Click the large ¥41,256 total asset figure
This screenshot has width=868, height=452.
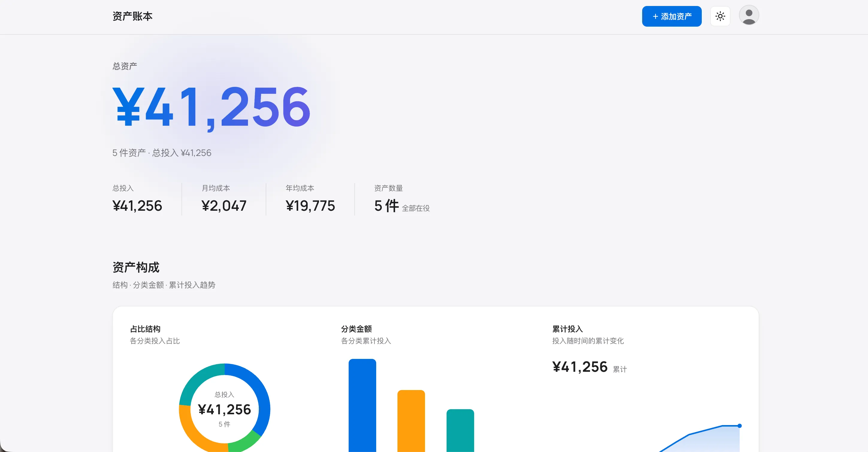[x=211, y=107]
